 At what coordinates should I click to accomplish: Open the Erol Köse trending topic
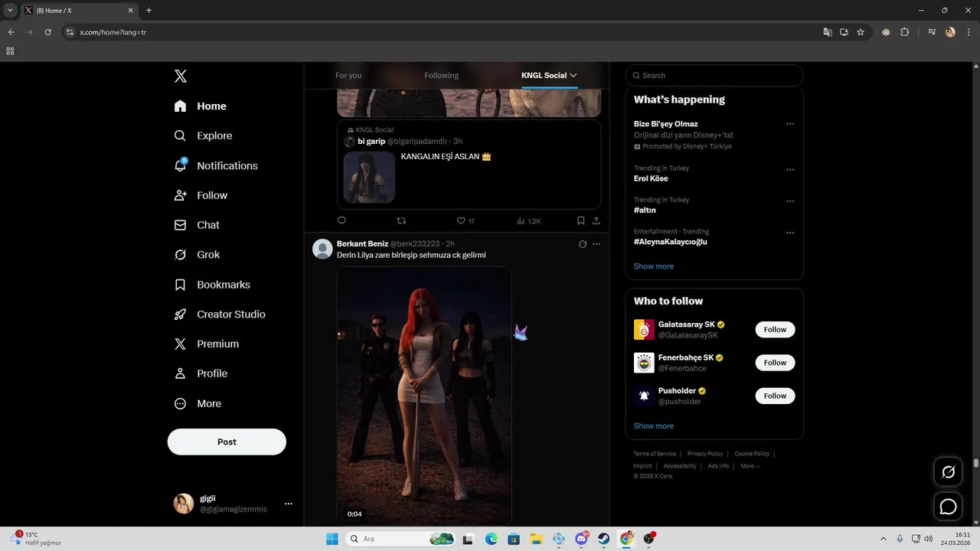click(x=651, y=178)
